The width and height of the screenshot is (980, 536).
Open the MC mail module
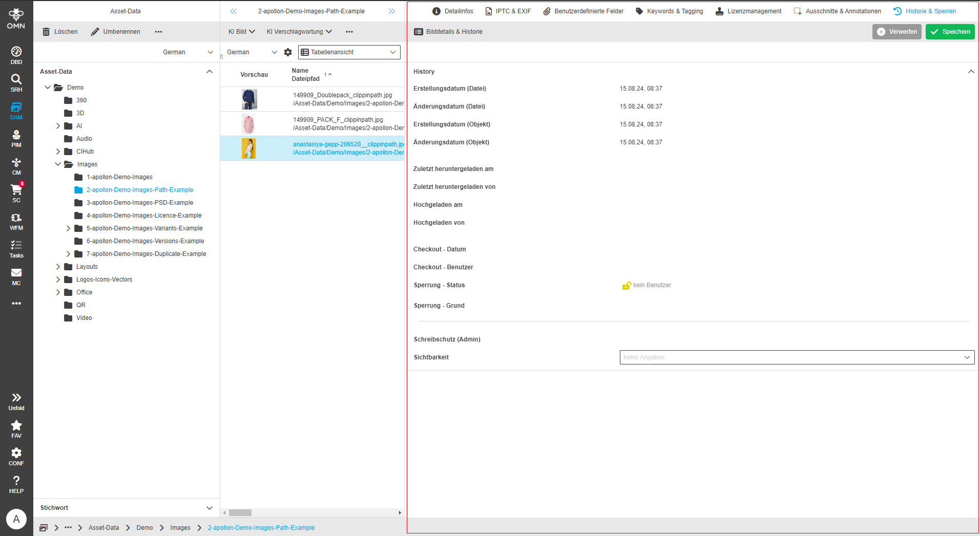tap(16, 276)
